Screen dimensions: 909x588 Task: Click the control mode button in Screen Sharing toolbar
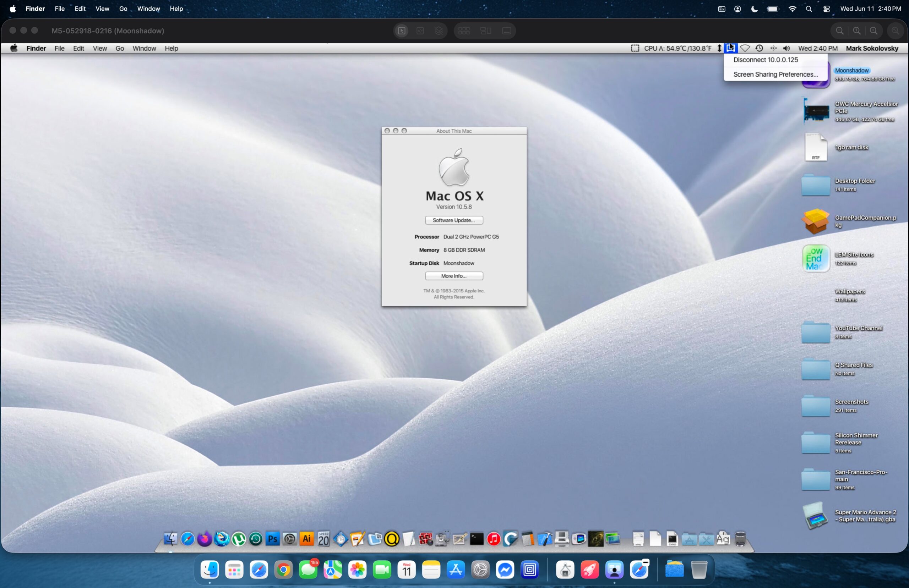[401, 31]
